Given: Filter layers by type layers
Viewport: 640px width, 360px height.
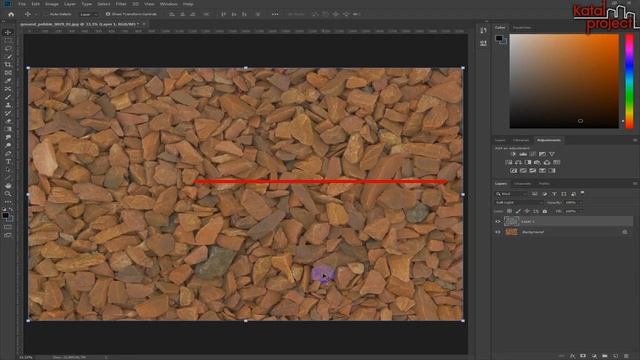Looking at the screenshot, I should (554, 194).
